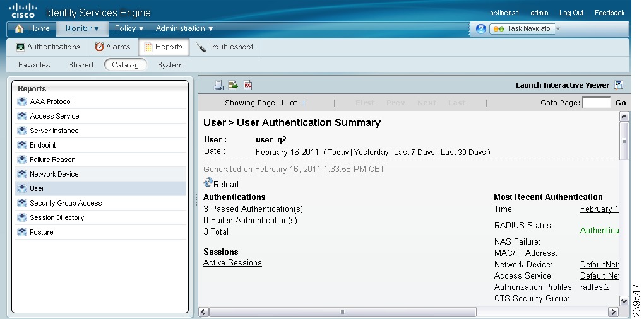Click the vertical scrollbar thumb
Viewport: 644px width, 319px height.
(x=624, y=141)
